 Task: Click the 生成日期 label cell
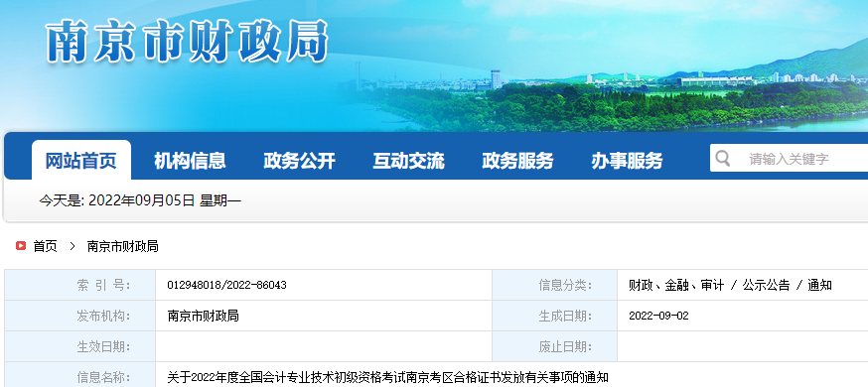[x=555, y=317]
